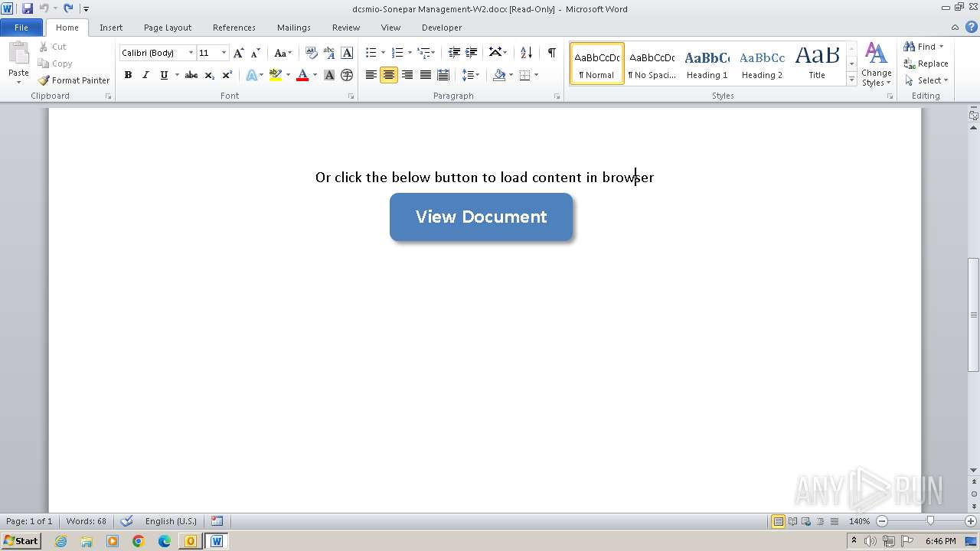Select Format Painter tool

click(x=73, y=80)
